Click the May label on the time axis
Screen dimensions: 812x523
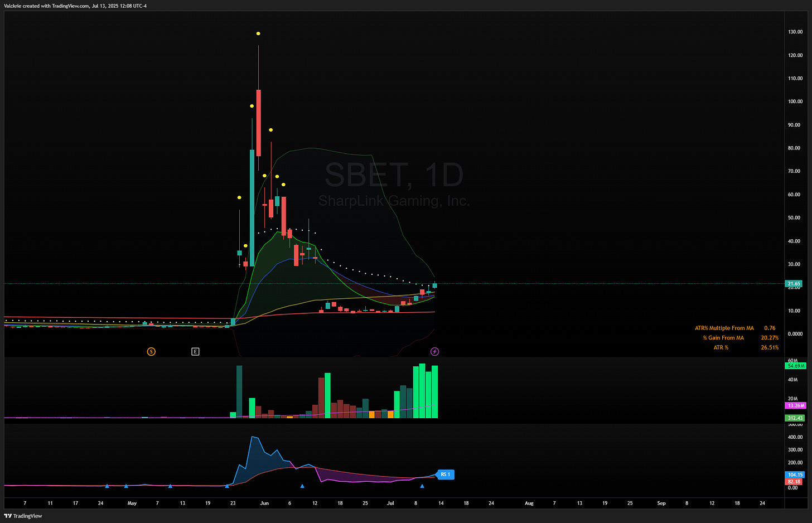tap(132, 503)
